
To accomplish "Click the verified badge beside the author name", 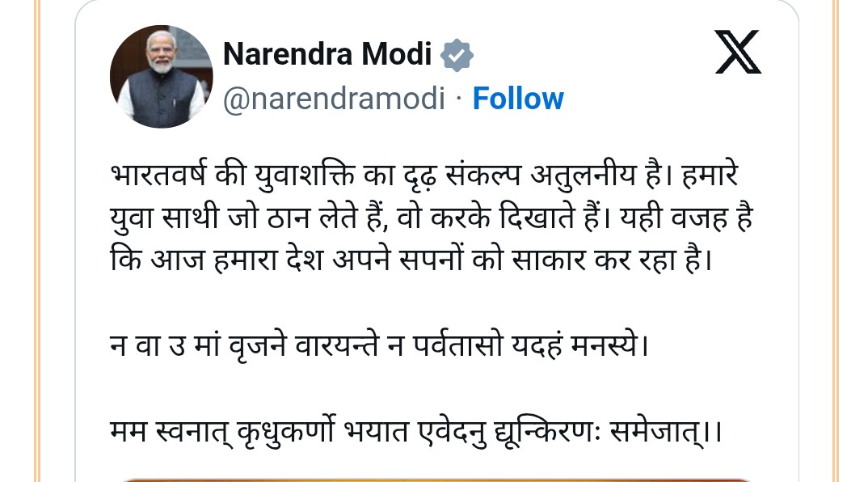I will point(456,54).
